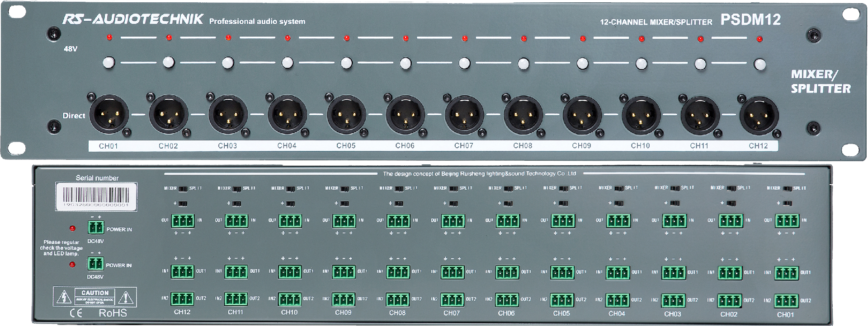Click the CH01 XLR Direct connector
This screenshot has width=868, height=326.
pyautogui.click(x=109, y=115)
